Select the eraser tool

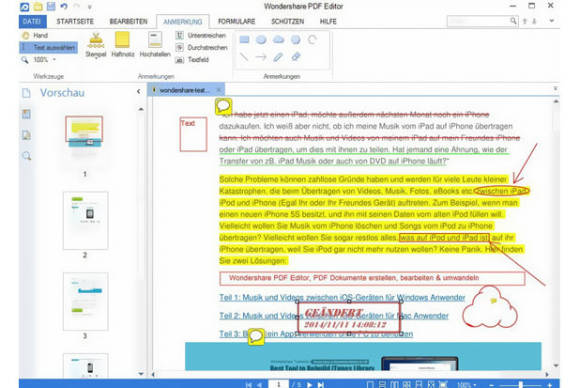click(295, 57)
